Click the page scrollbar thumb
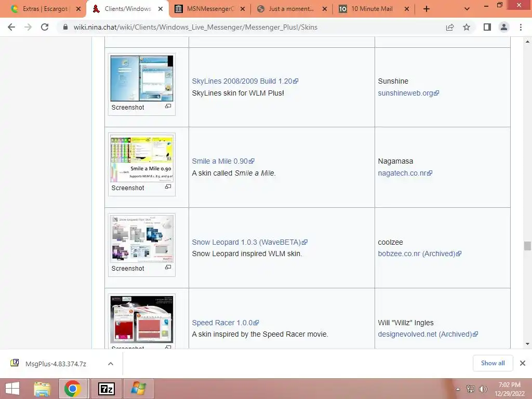This screenshot has height=399, width=532. 527,246
